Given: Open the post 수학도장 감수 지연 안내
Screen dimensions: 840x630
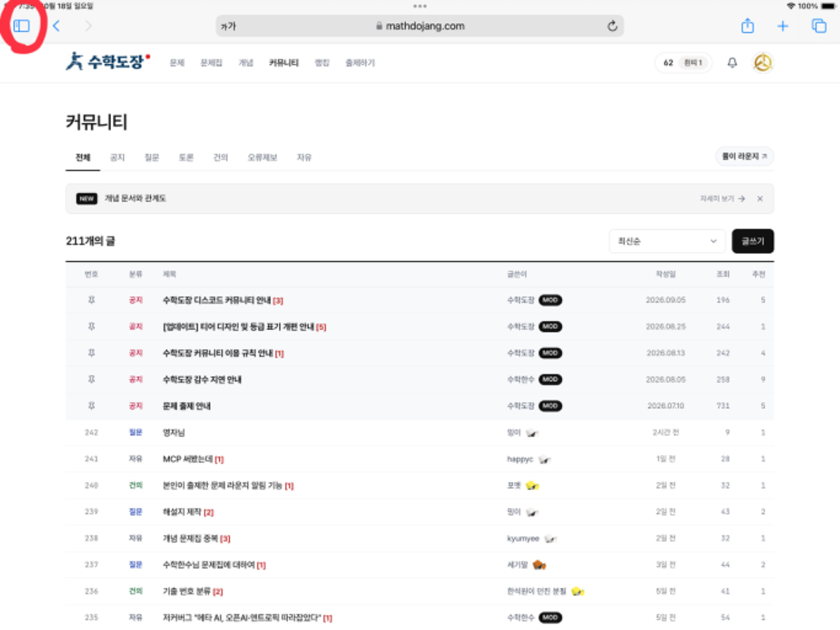Looking at the screenshot, I should point(202,379).
